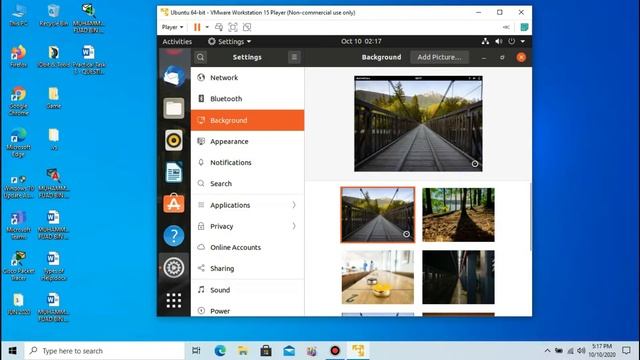Screen dimensions: 640x360
Task: Open the Settings hamburger menu button
Action: pos(294,57)
